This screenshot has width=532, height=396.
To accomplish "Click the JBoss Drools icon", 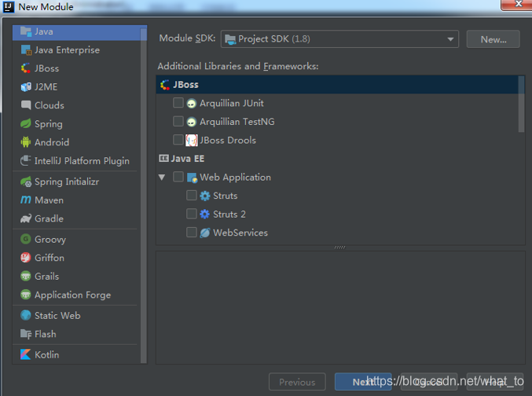I will (x=192, y=140).
